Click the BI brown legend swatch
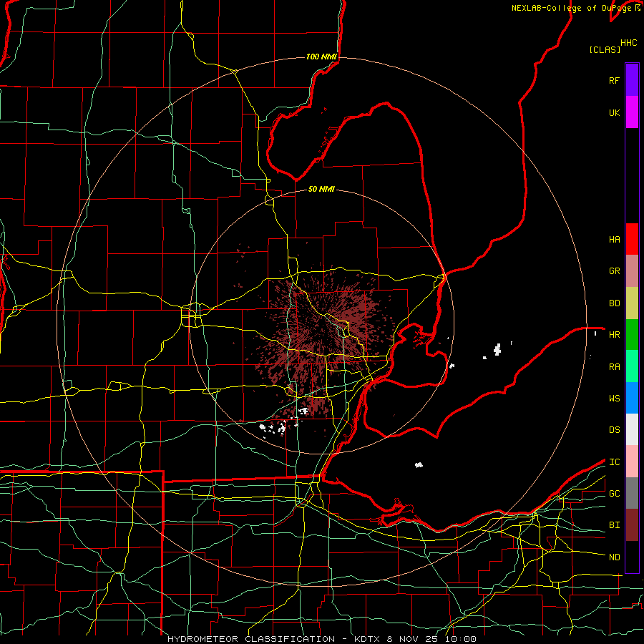Screen dimensions: 644x644 pyautogui.click(x=632, y=525)
